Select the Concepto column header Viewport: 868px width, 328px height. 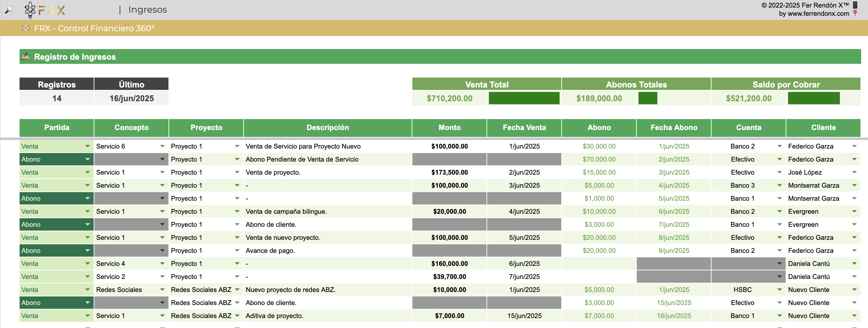131,128
